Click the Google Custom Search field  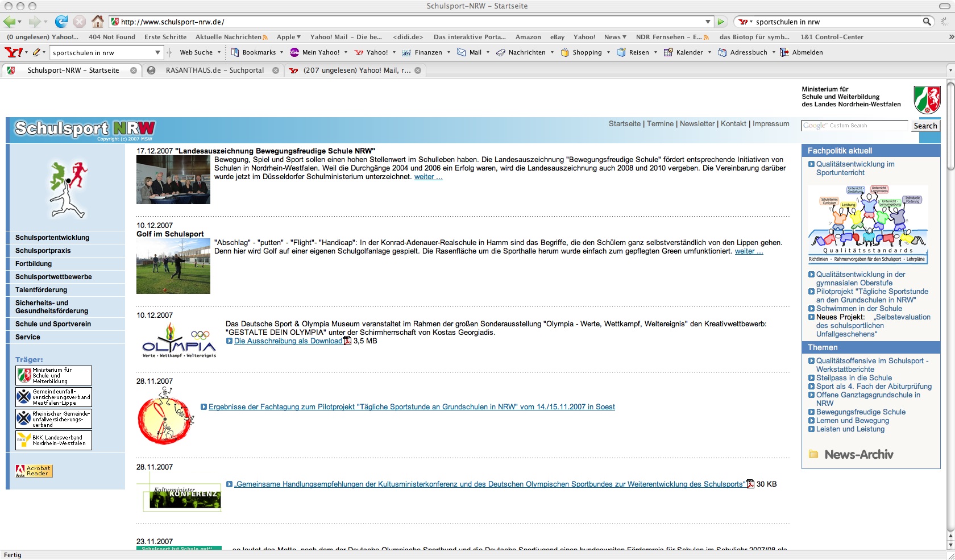click(854, 126)
